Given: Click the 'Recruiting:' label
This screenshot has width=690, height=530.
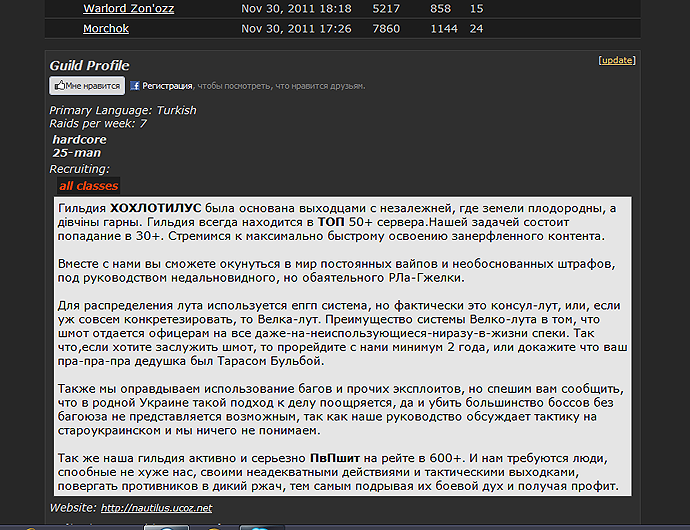Looking at the screenshot, I should click(x=79, y=169).
